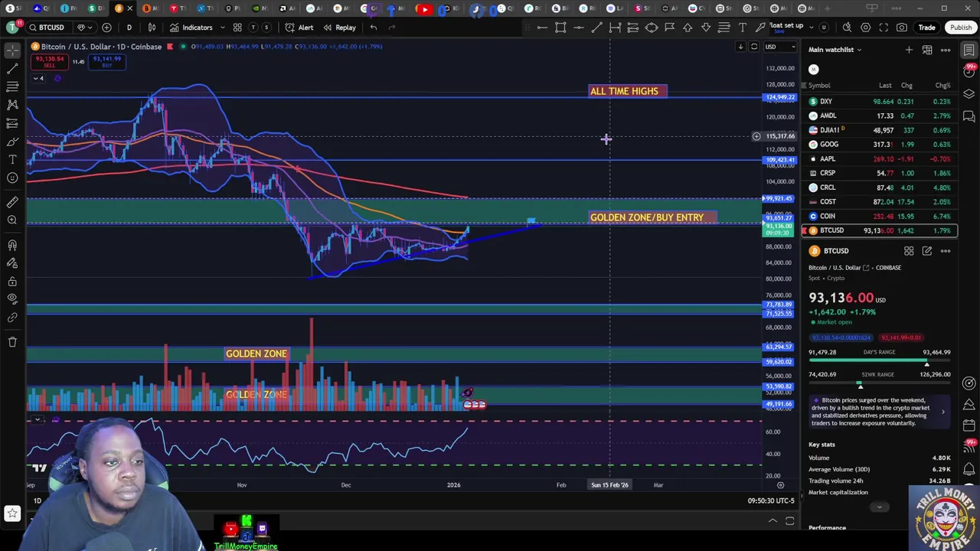This screenshot has width=980, height=551.
Task: Open the forecasting and measurement tools
Action: coord(12,123)
